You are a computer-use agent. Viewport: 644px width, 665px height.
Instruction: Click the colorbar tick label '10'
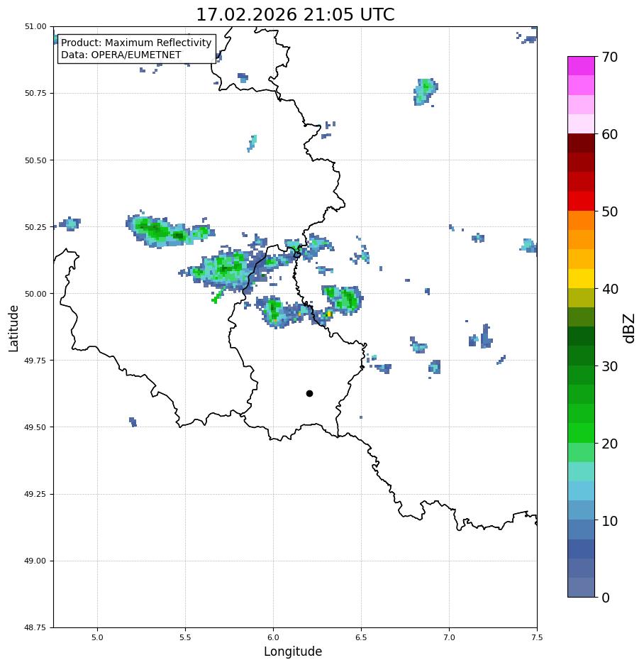(610, 521)
